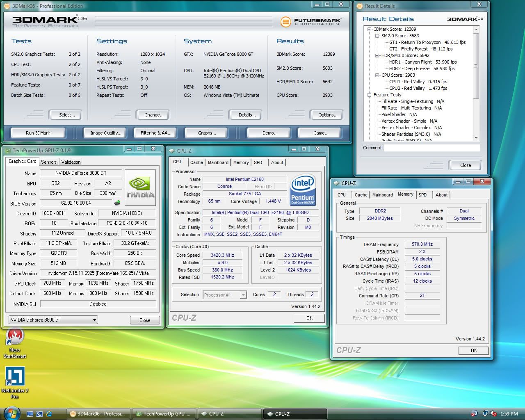Screen dimensions: 525x420
Task: Click the NVIDIA logo in GPU-Z
Action: click(140, 187)
